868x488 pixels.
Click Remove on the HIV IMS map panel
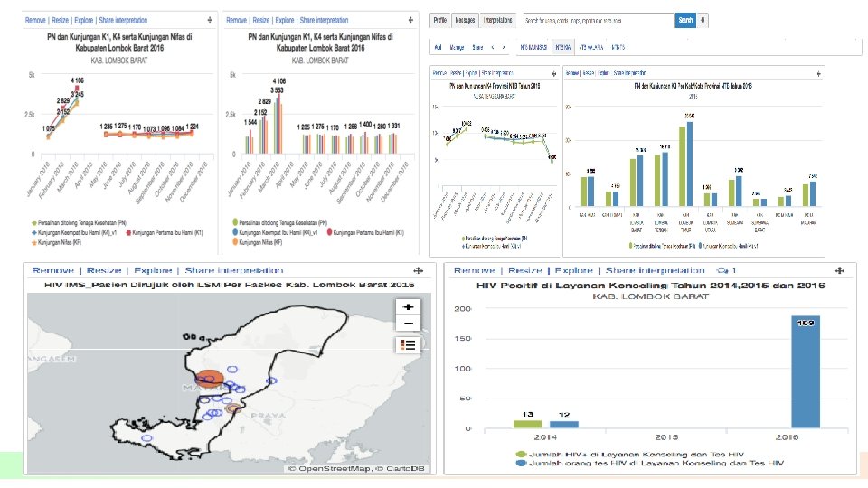pyautogui.click(x=52, y=270)
